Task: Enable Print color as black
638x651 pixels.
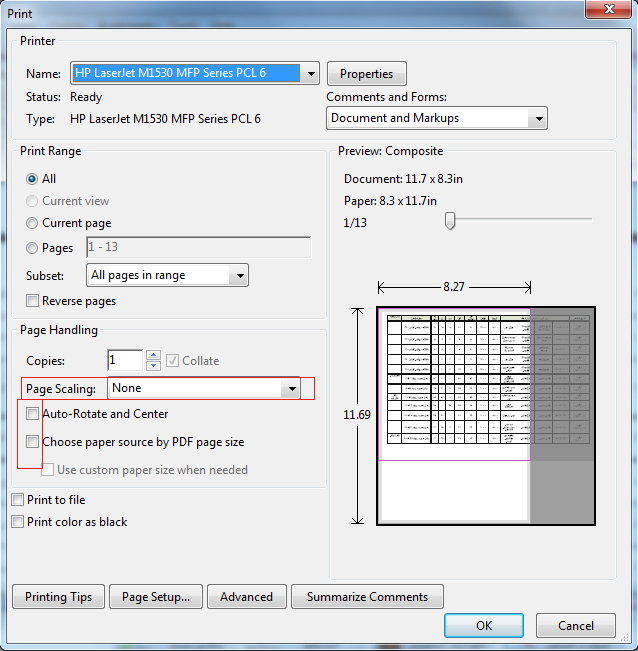Action: 17,522
